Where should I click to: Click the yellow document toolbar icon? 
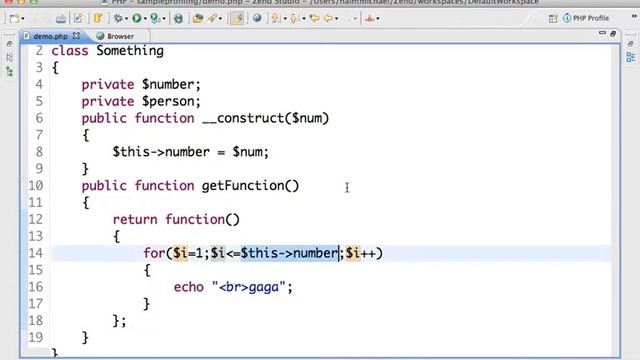98,18
